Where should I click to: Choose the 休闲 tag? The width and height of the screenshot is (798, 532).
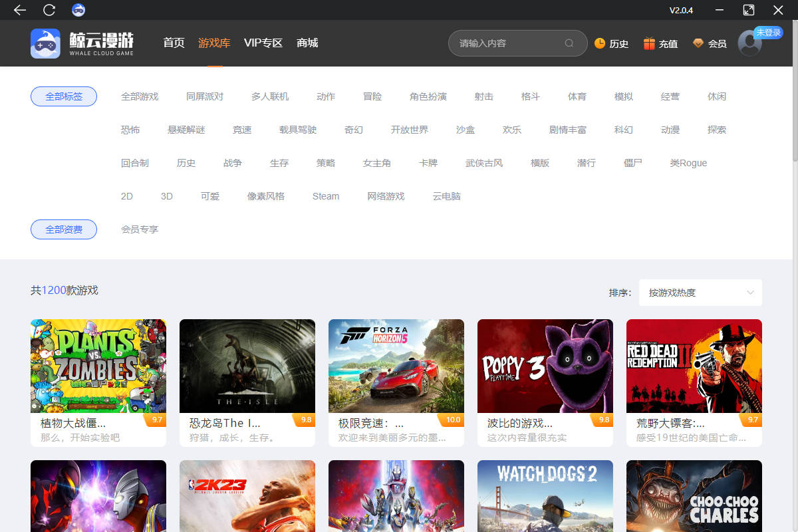(x=717, y=96)
